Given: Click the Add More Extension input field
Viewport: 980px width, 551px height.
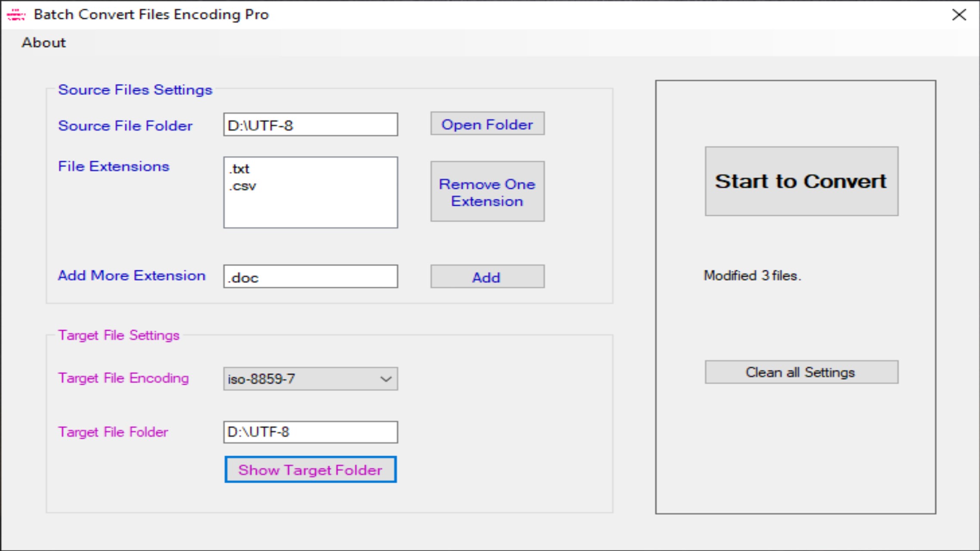Looking at the screenshot, I should click(310, 277).
